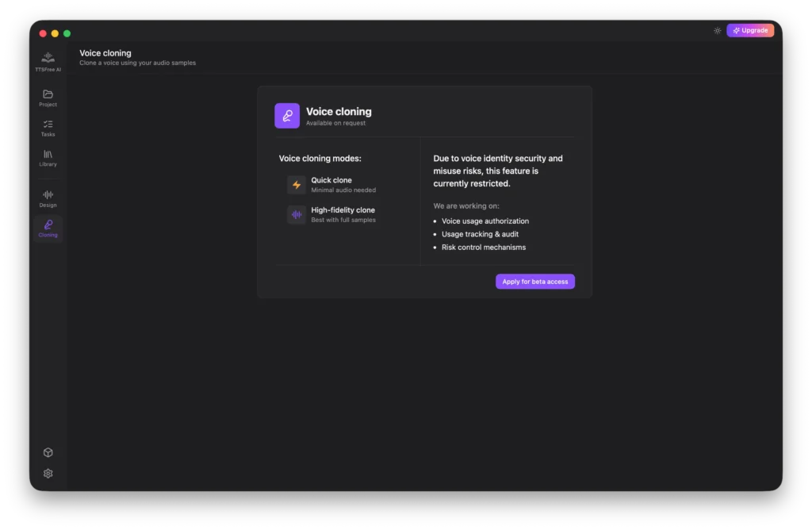This screenshot has height=530, width=812.
Task: Toggle light/dark theme sun icon
Action: [717, 31]
